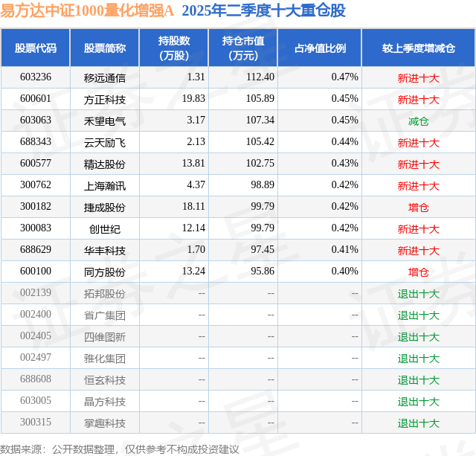476x456 pixels.
Task: Select stock name 雅化集团
Action: coord(105,359)
